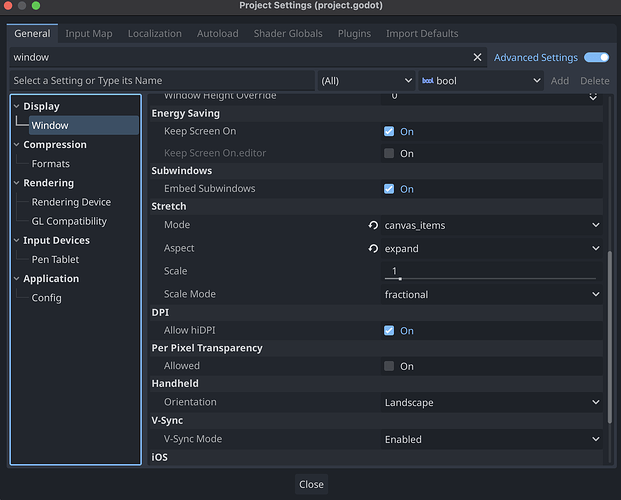Select Config under Application

pos(47,298)
